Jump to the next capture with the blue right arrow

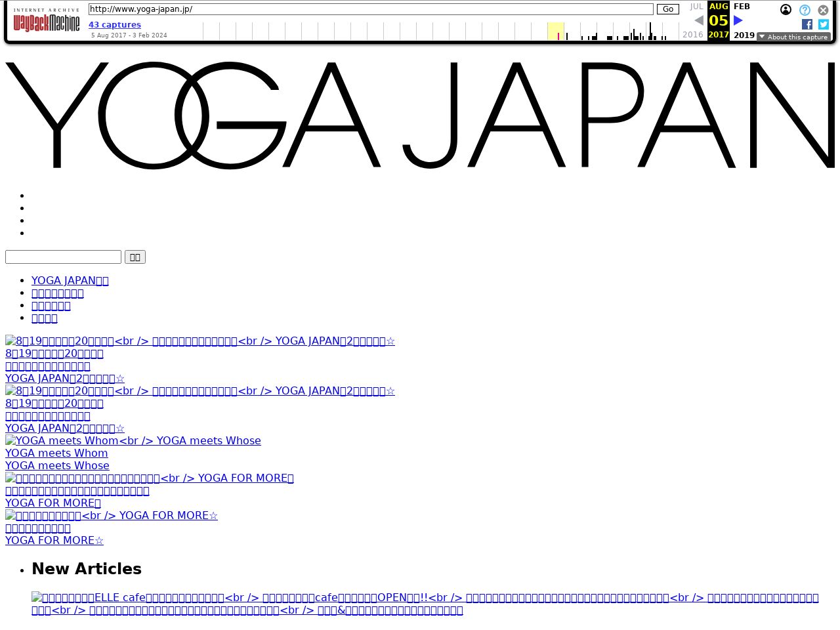click(x=738, y=20)
